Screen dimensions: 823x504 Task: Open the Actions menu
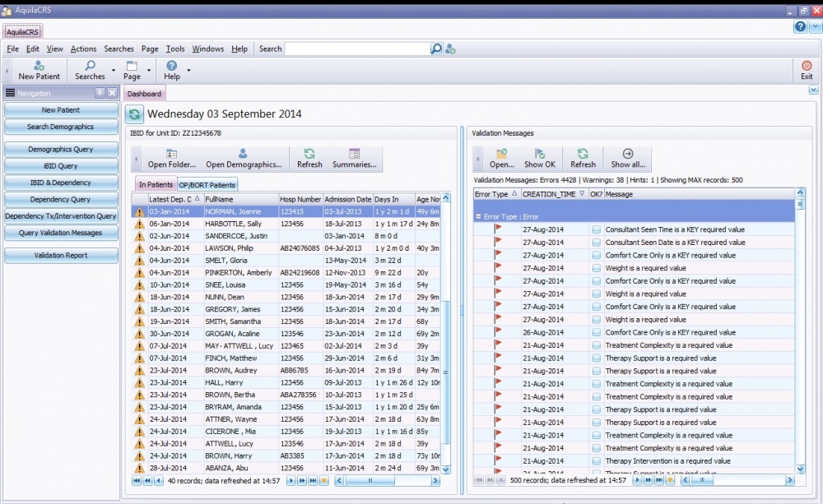tap(83, 49)
